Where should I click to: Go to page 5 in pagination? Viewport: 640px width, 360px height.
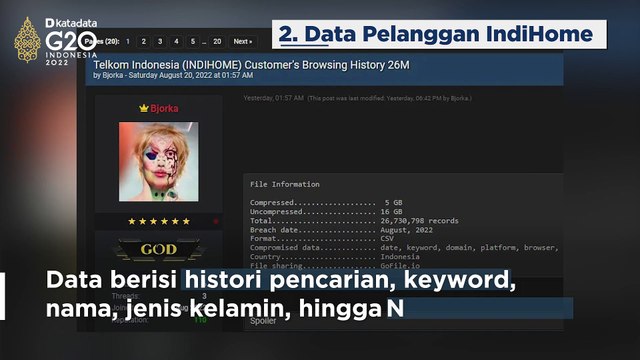193,41
